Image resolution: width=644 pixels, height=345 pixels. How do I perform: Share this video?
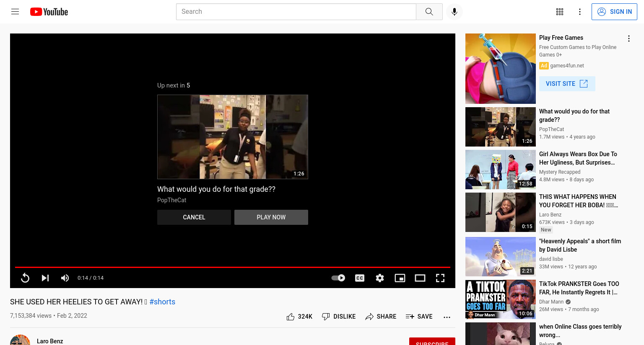[381, 317]
